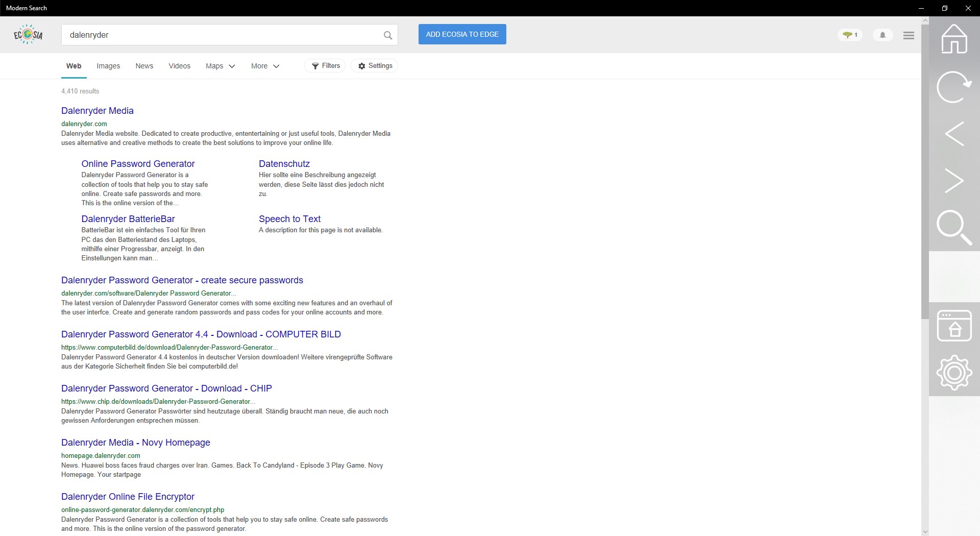Open the tree counter badge
The image size is (980, 536).
tap(850, 35)
